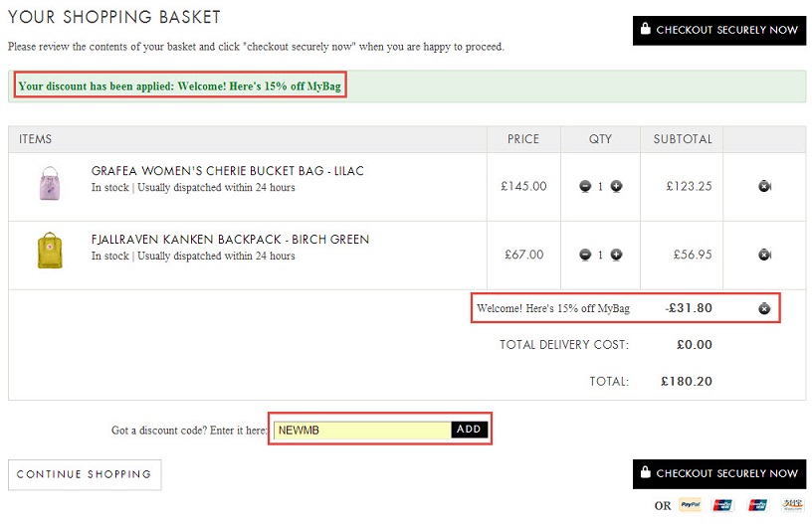Click the top Checkout Securely Now button
812x524 pixels.
(x=718, y=30)
